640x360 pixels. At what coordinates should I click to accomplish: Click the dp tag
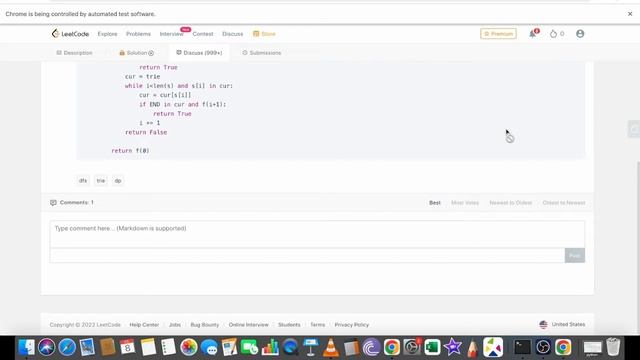click(118, 180)
